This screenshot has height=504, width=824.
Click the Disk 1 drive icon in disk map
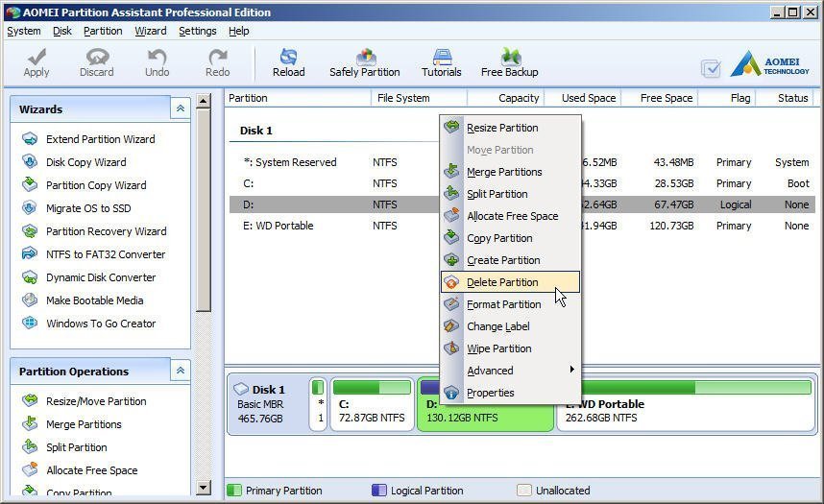pos(241,389)
